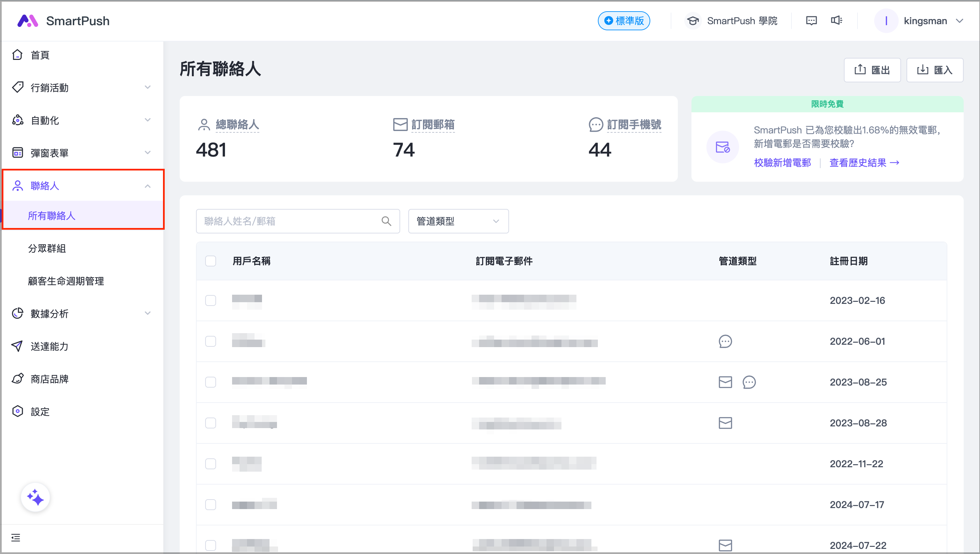
Task: Click the 匯出 export button
Action: (x=872, y=70)
